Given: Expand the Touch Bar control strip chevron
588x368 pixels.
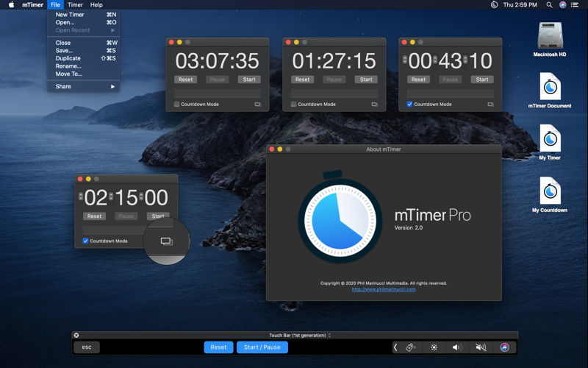Looking at the screenshot, I should tap(395, 347).
